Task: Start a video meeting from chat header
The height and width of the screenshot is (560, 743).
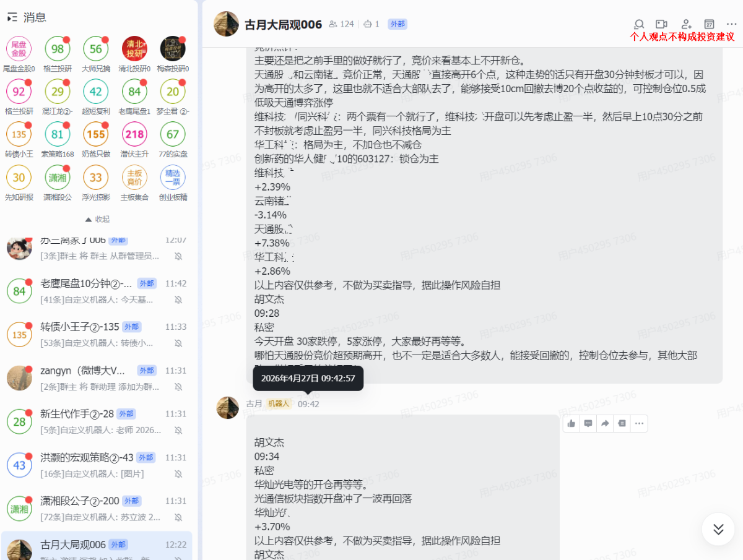Action: coord(662,24)
